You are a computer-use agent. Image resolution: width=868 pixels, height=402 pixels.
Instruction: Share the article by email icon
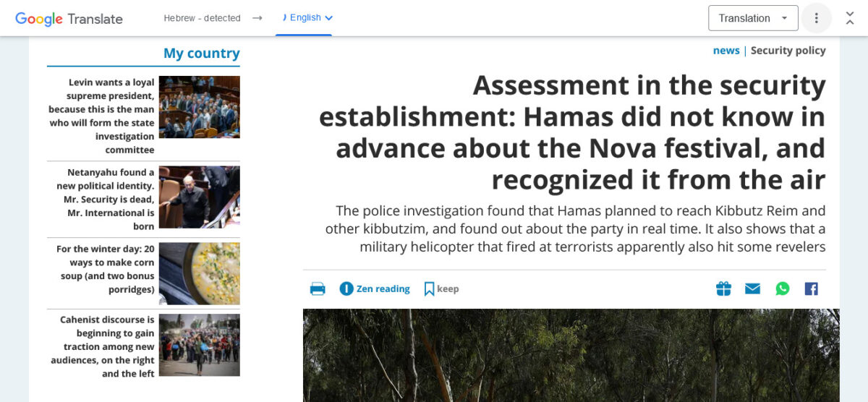[x=752, y=289]
